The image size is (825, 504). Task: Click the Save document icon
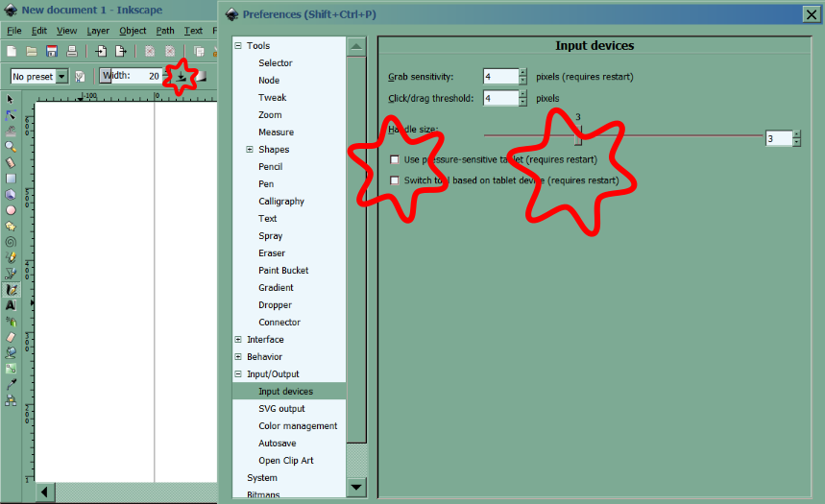[52, 51]
